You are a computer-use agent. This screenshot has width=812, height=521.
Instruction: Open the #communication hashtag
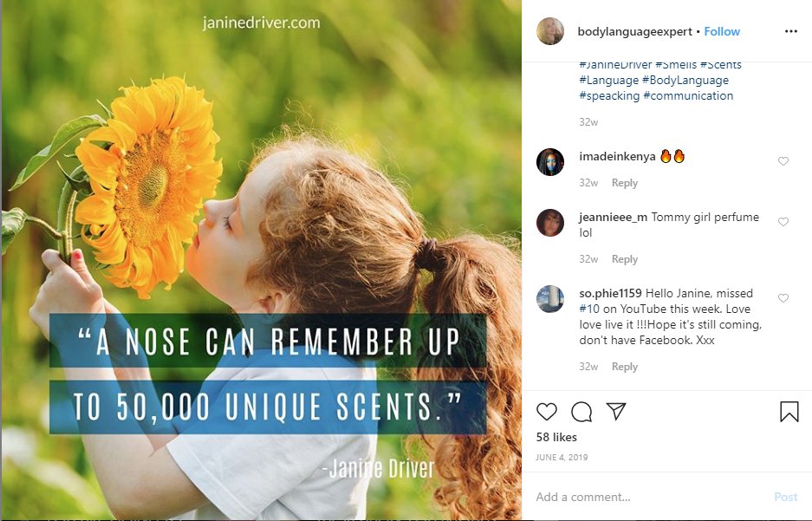click(688, 96)
